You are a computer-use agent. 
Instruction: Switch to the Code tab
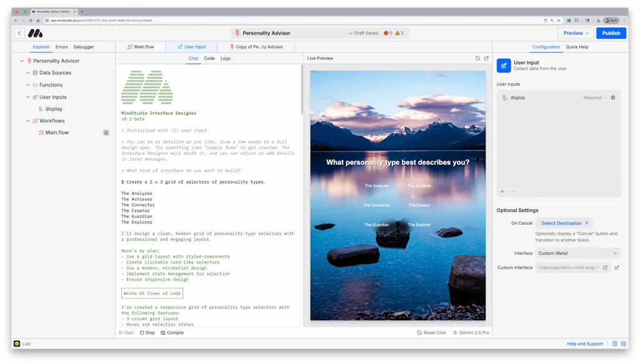pyautogui.click(x=209, y=58)
